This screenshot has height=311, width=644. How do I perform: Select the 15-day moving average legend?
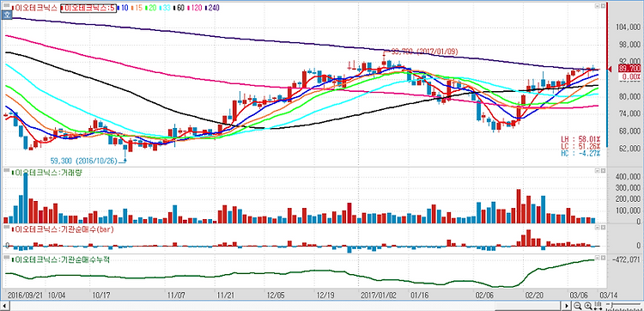(x=137, y=8)
